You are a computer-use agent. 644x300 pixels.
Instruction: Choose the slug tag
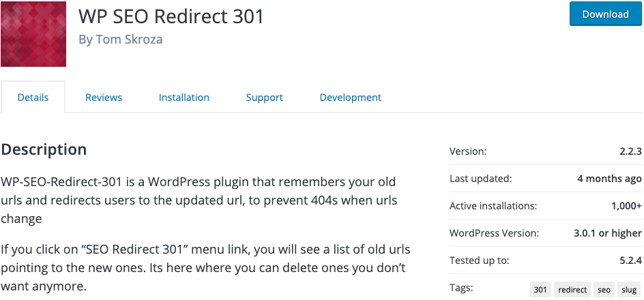coord(629,290)
